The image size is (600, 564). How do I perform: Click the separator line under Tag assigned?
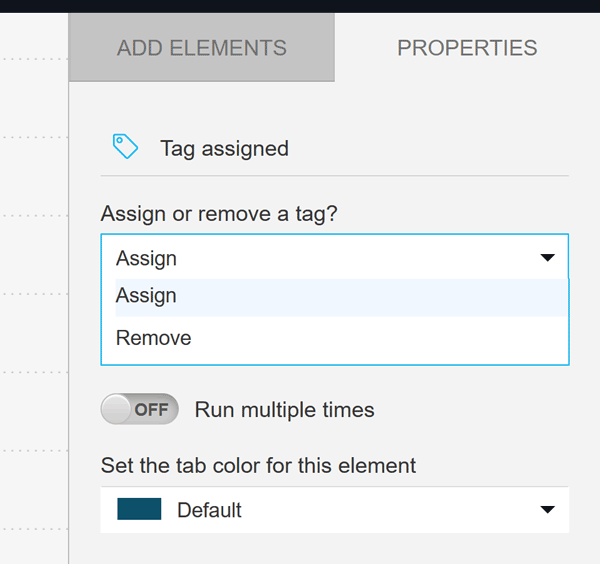[335, 176]
